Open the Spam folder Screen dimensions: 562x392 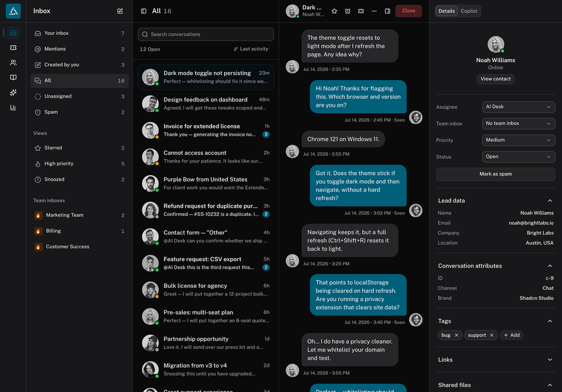pyautogui.click(x=79, y=112)
